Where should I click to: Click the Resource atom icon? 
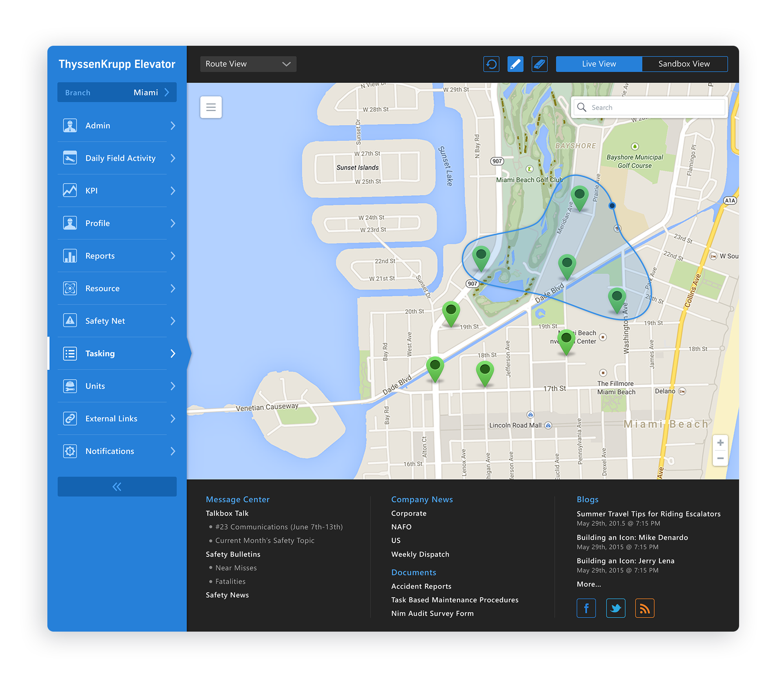coord(70,288)
